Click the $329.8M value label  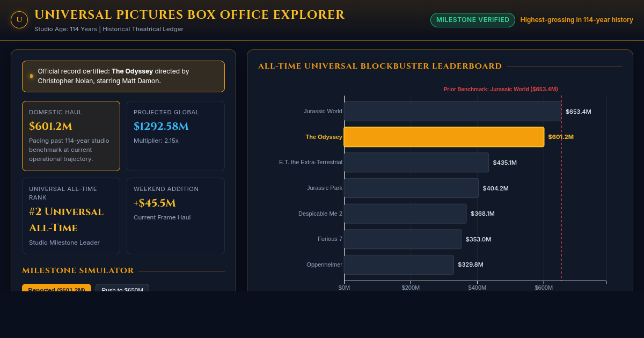(x=471, y=264)
